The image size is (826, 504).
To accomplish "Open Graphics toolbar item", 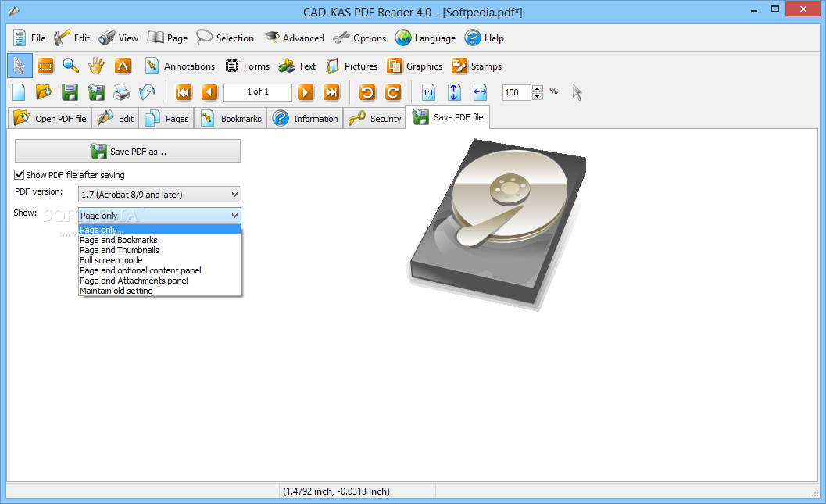I will pos(414,66).
